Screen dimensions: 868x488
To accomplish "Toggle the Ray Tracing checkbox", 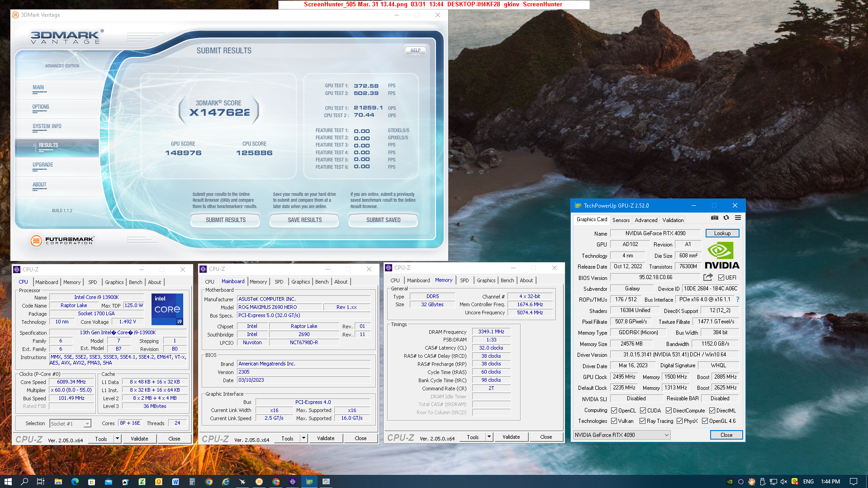I will [x=642, y=421].
